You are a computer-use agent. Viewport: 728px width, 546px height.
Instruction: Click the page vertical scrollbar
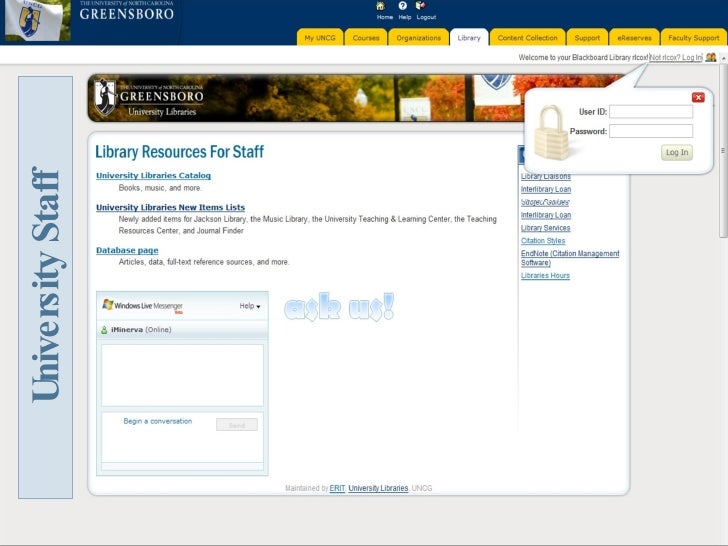[723, 151]
